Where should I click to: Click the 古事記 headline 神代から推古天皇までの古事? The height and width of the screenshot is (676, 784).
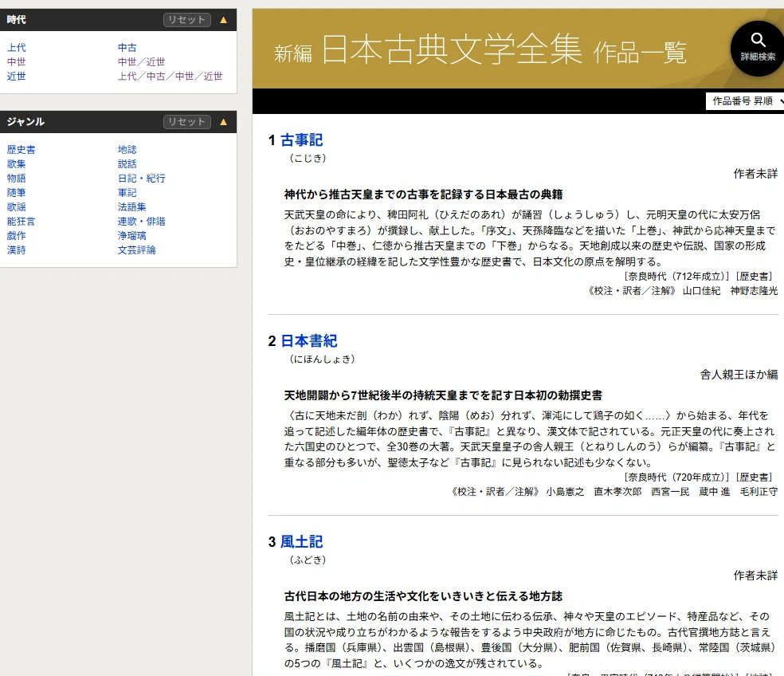click(x=424, y=195)
